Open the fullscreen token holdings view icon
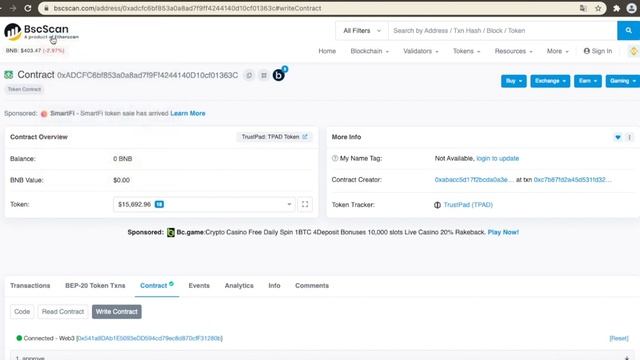Image resolution: width=640 pixels, height=360 pixels. 305,204
